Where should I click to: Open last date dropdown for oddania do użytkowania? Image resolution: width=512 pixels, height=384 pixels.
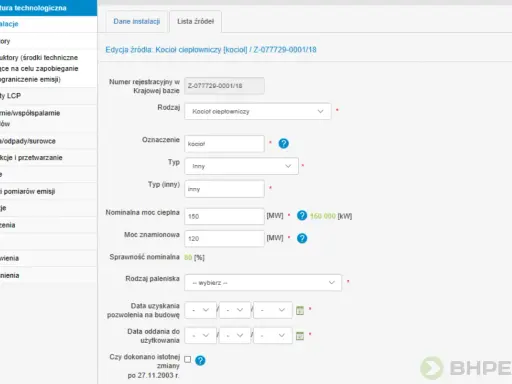[x=273, y=335]
